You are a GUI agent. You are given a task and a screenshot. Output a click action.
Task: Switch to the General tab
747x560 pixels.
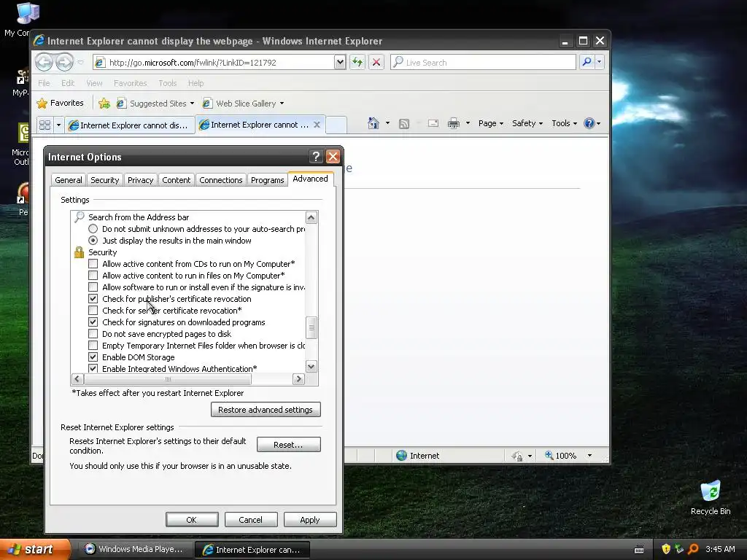click(68, 180)
